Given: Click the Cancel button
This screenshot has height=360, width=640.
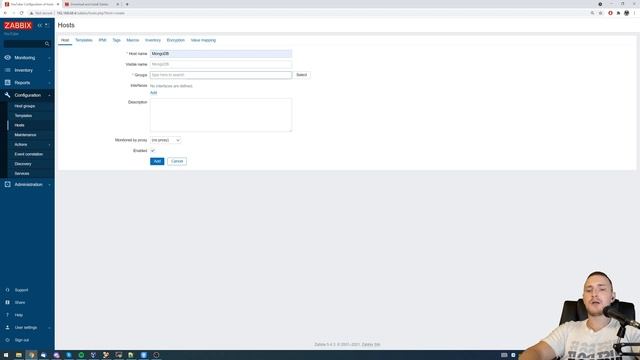Looking at the screenshot, I should 177,161.
